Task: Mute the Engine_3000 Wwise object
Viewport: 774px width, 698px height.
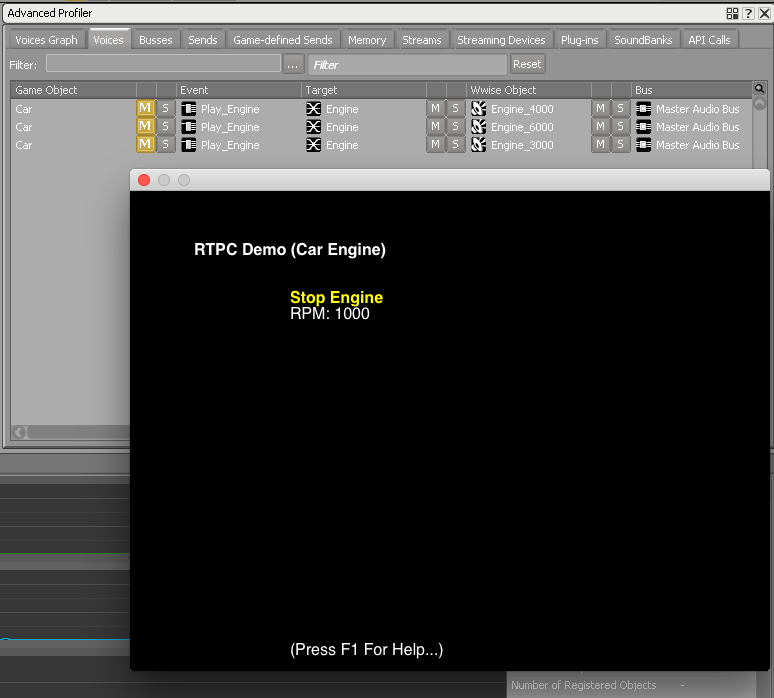Action: click(x=600, y=144)
